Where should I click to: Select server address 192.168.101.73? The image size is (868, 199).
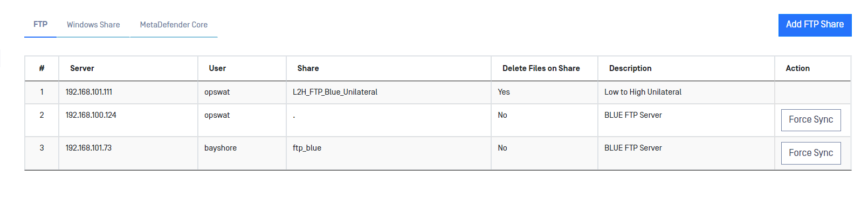point(88,148)
